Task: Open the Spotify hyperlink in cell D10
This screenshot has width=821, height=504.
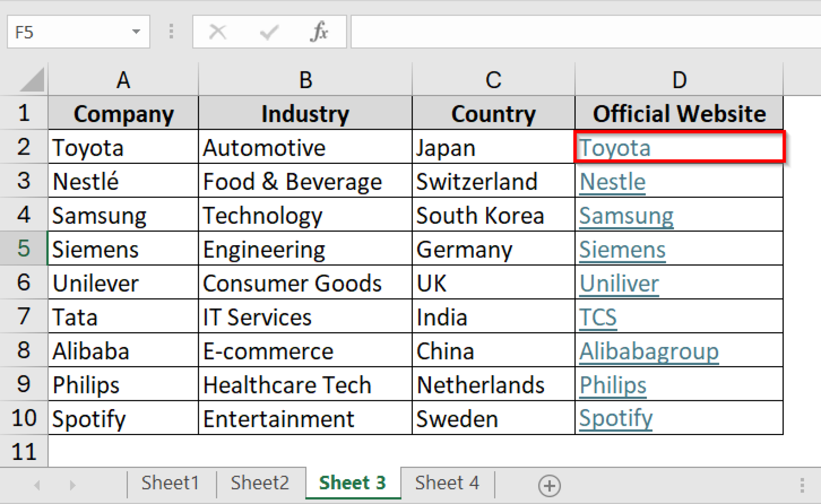Action: coord(616,418)
